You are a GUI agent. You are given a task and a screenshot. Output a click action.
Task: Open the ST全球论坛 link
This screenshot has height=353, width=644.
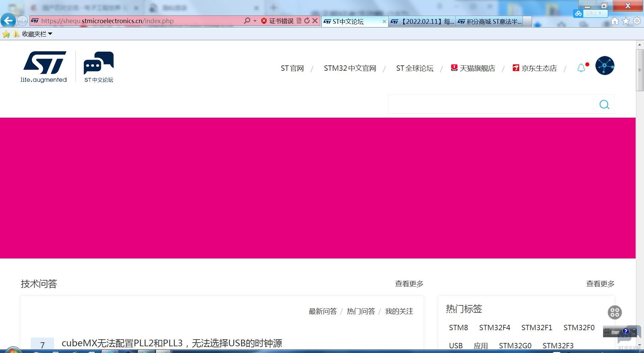pos(415,68)
